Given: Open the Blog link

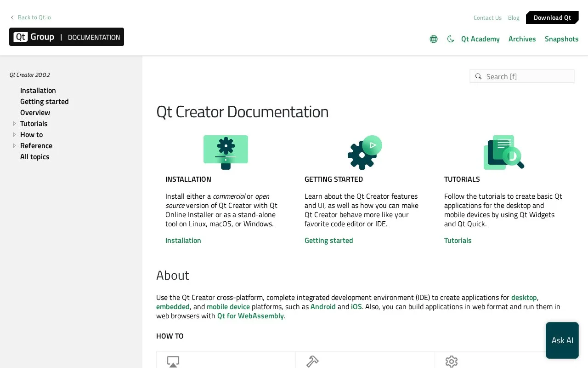Looking at the screenshot, I should 514,18.
